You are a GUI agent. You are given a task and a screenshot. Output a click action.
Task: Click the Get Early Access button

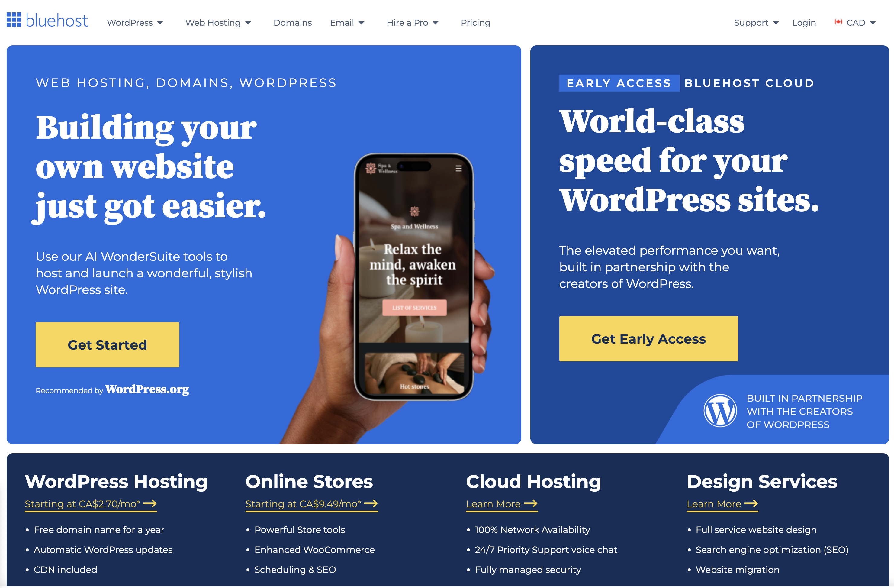pos(649,340)
